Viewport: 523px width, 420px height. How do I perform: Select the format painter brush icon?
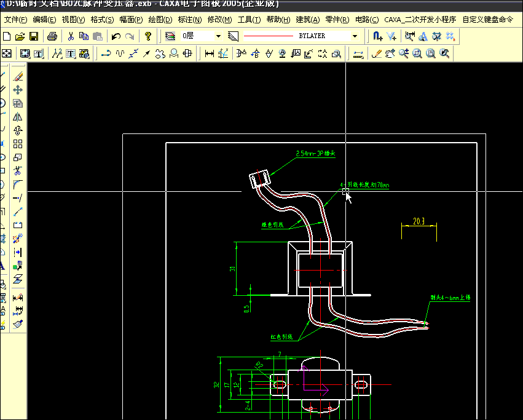[18, 324]
